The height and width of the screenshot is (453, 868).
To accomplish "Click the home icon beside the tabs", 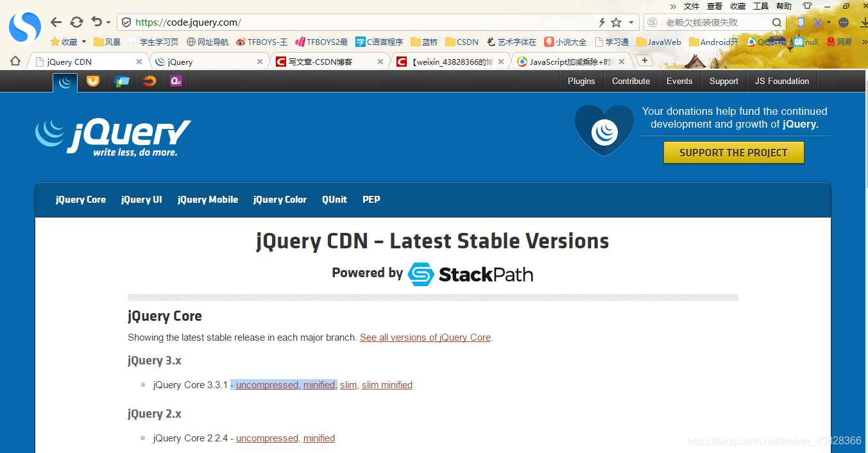I will point(15,61).
